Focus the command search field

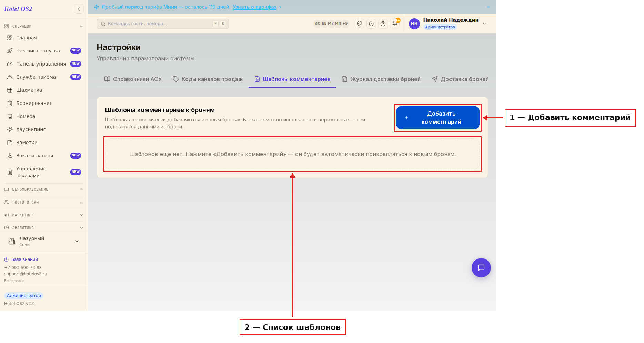[x=163, y=24]
